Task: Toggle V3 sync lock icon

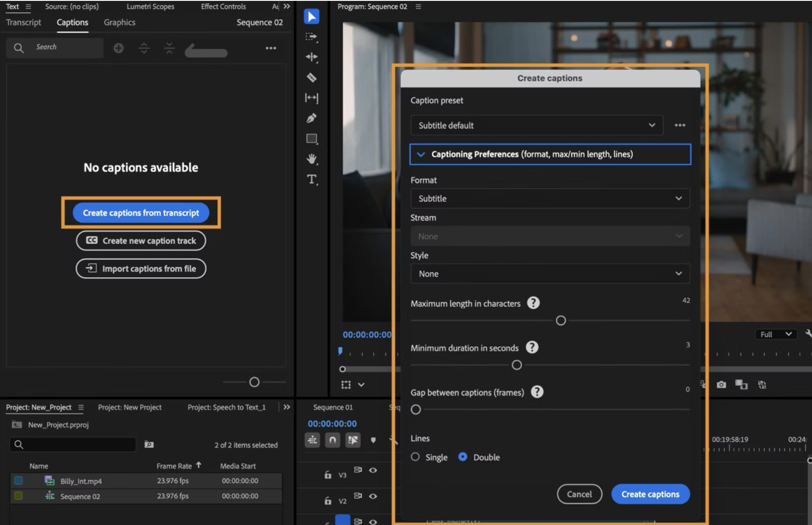Action: point(358,470)
